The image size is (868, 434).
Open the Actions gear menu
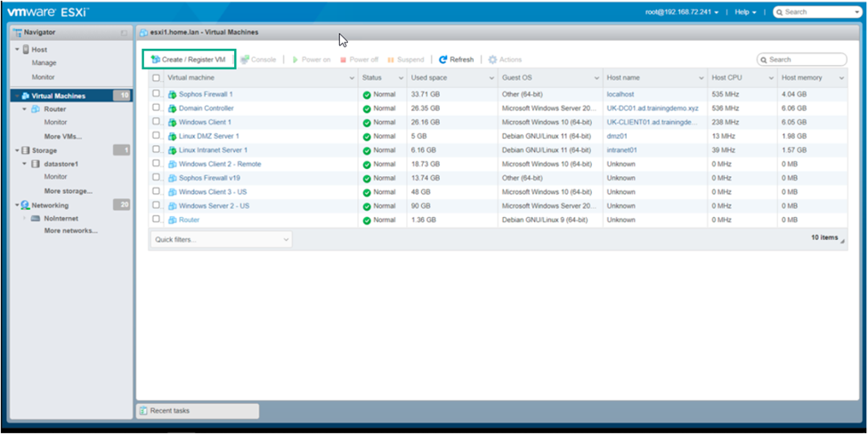pyautogui.click(x=504, y=60)
